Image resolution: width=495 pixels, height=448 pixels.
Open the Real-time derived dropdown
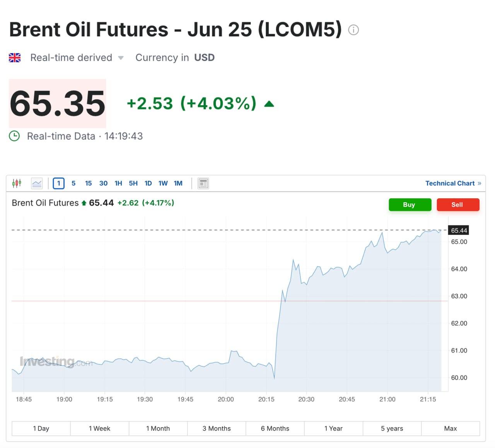pyautogui.click(x=121, y=58)
